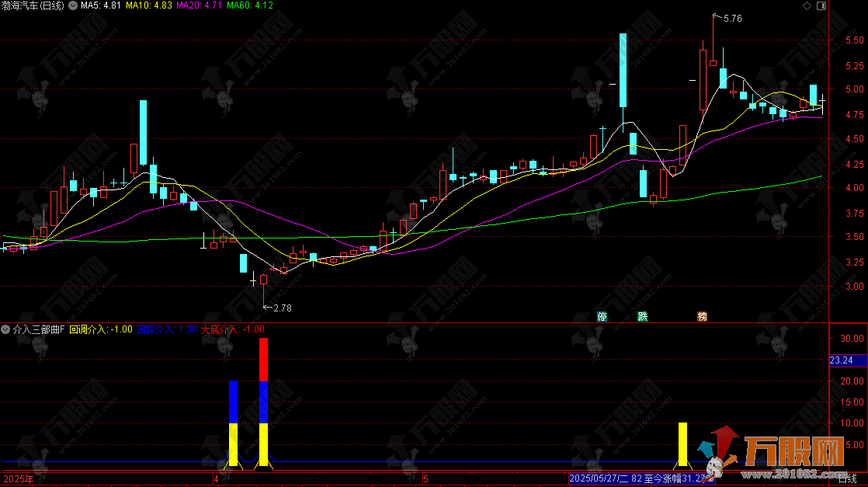Image resolution: width=868 pixels, height=487 pixels.
Task: Click the 2025年 timeline label
Action: (19, 478)
